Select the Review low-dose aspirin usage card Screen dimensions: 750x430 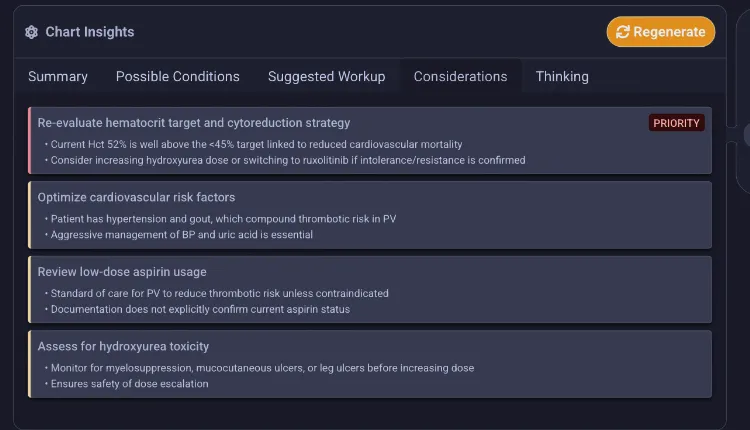(370, 289)
